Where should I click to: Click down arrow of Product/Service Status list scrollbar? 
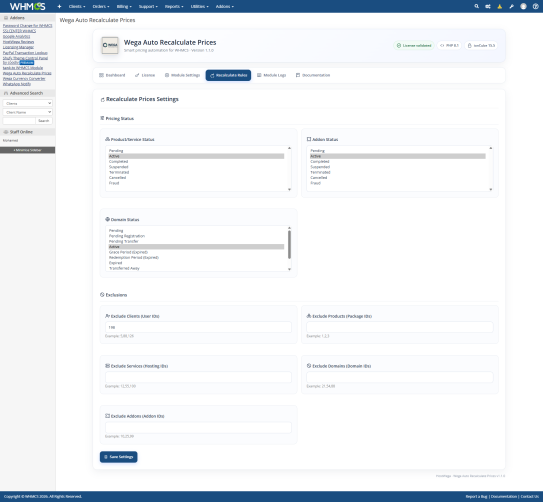290,189
